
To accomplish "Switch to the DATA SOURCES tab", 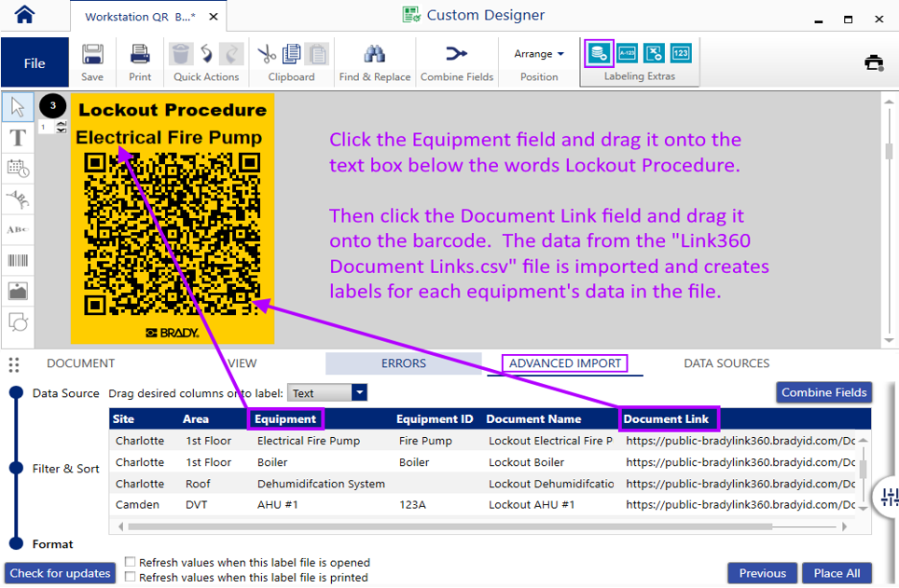I will tap(726, 363).
